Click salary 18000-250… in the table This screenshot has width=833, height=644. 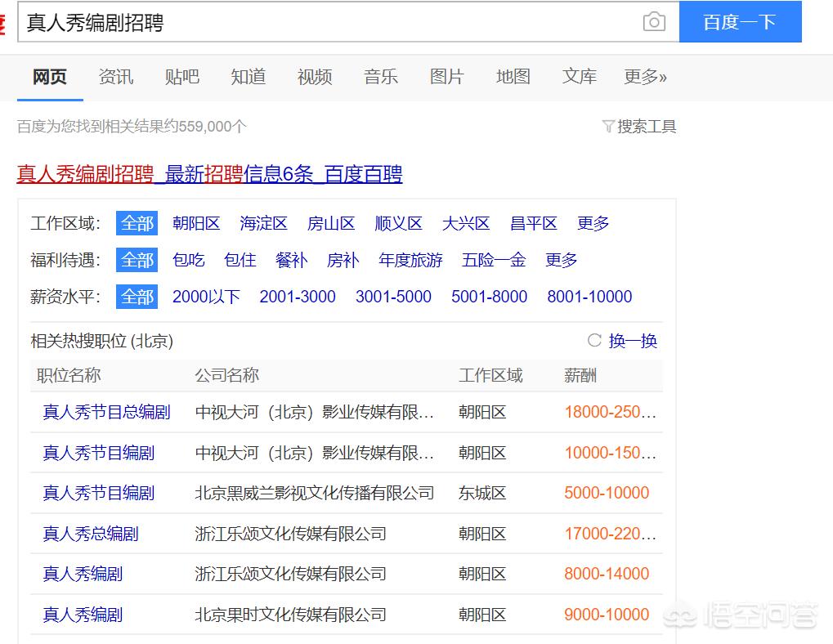611,412
